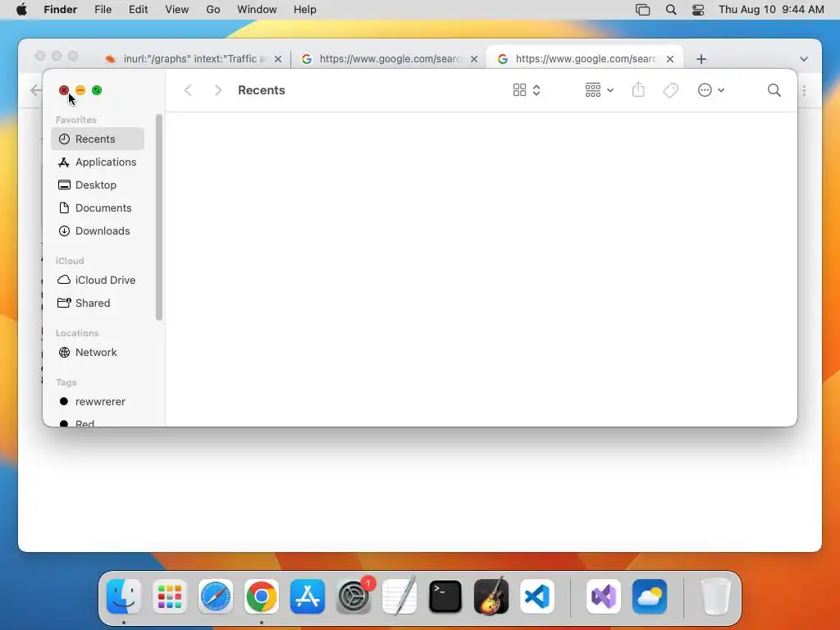Select the rewwrerer tag in the sidebar
This screenshot has width=840, height=630.
[98, 402]
